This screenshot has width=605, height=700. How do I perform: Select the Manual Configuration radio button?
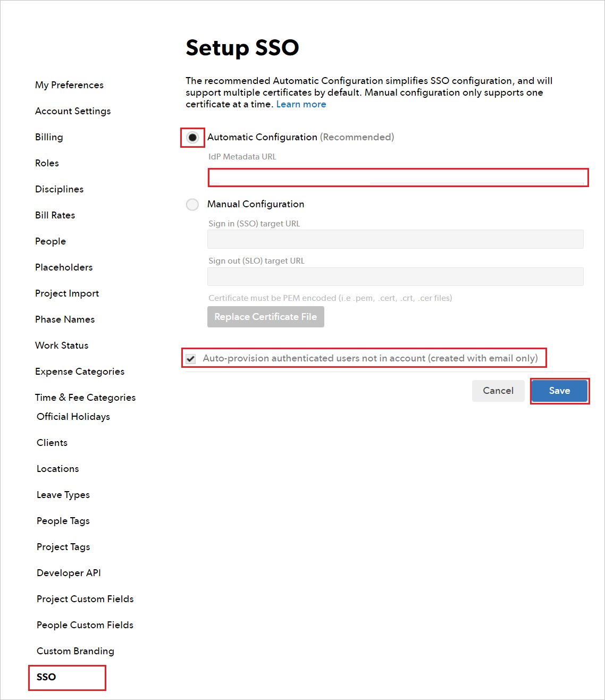pos(192,204)
